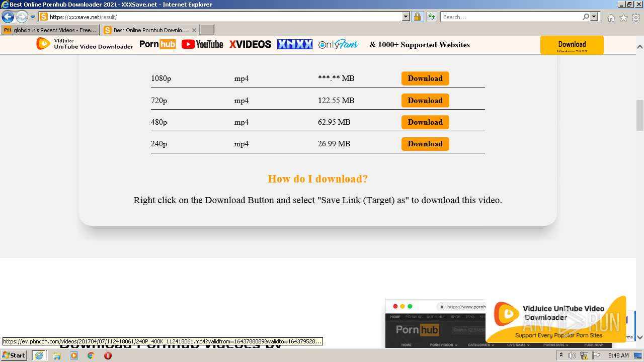
Task: Open a new blank tab
Action: click(x=207, y=30)
